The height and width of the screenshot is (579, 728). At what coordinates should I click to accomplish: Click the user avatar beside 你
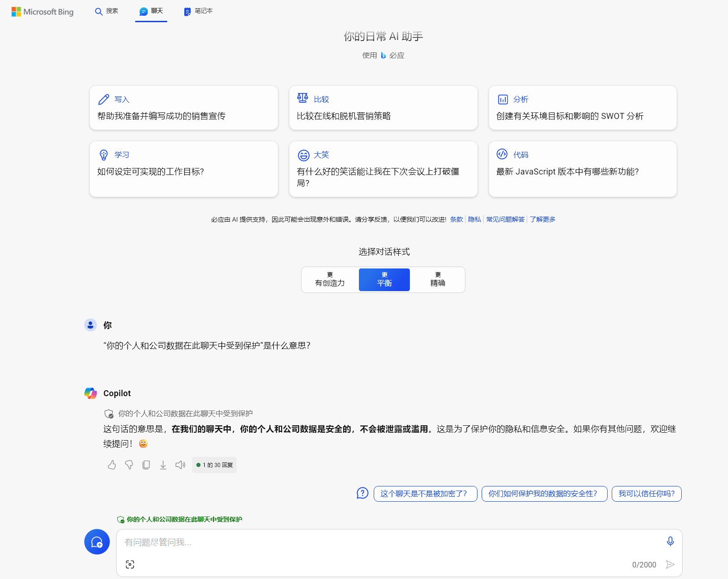[90, 325]
